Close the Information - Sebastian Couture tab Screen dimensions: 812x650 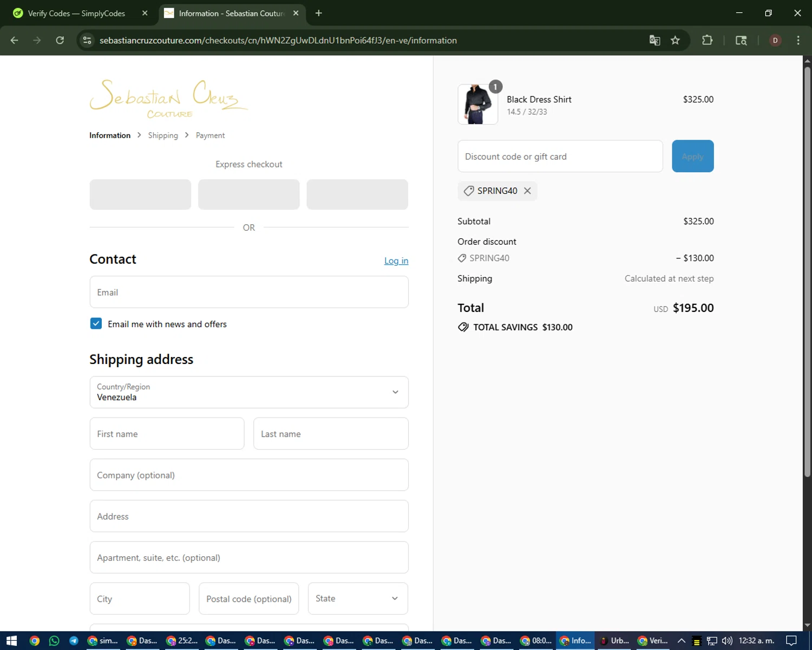296,13
